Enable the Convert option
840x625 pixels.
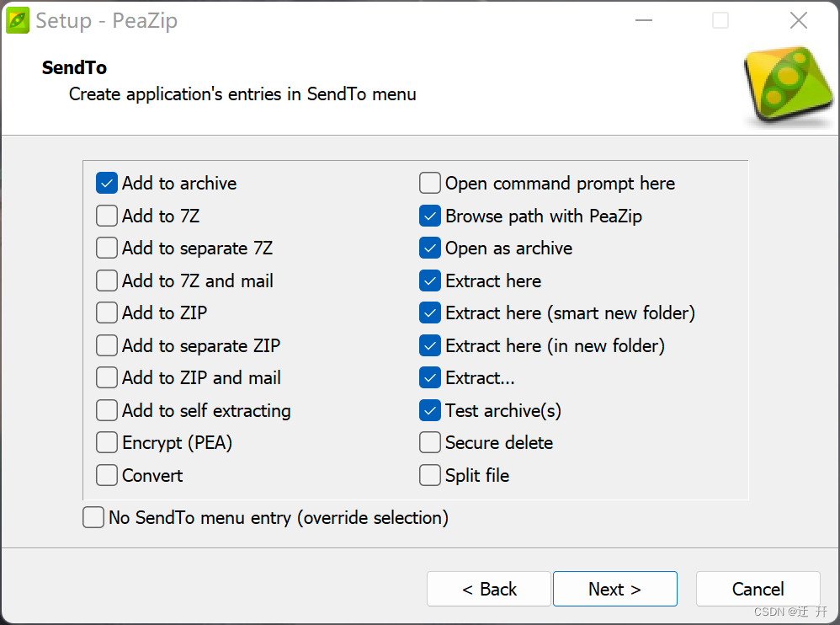(106, 475)
